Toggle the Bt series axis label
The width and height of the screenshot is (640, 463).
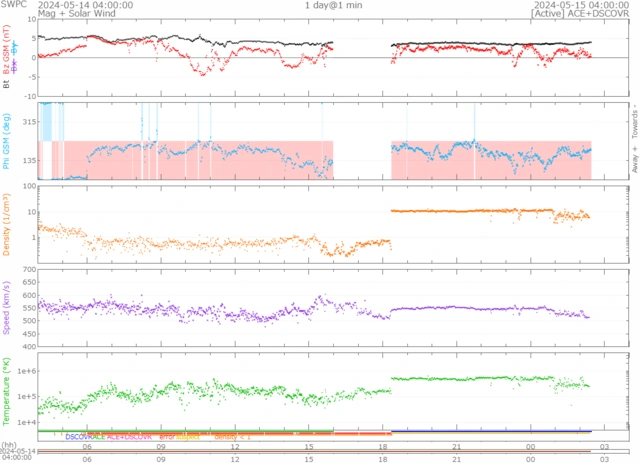[x=7, y=86]
